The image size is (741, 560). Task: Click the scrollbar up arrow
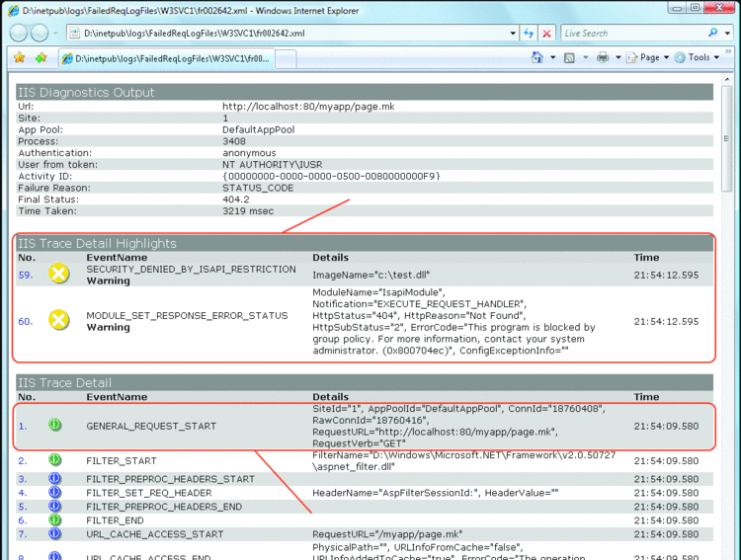click(x=727, y=79)
